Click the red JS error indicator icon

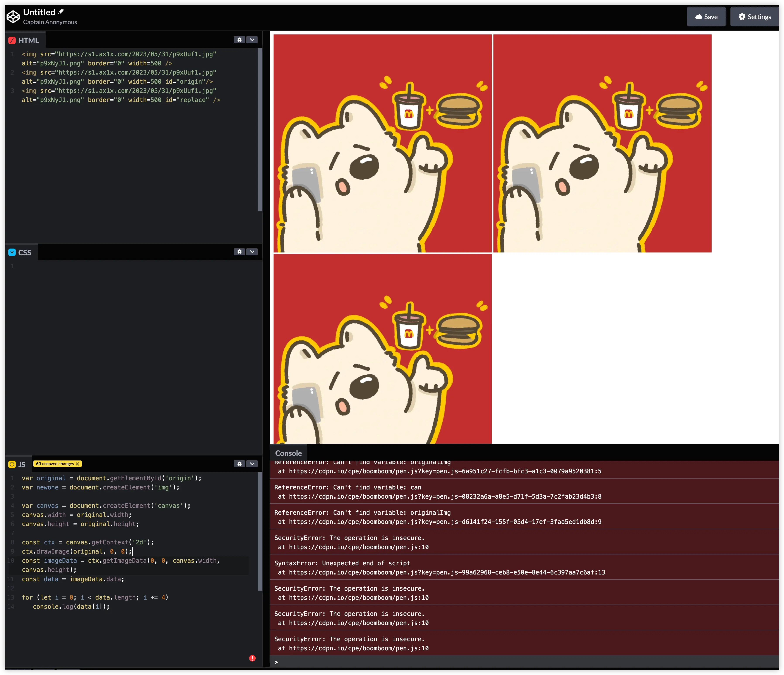(252, 658)
